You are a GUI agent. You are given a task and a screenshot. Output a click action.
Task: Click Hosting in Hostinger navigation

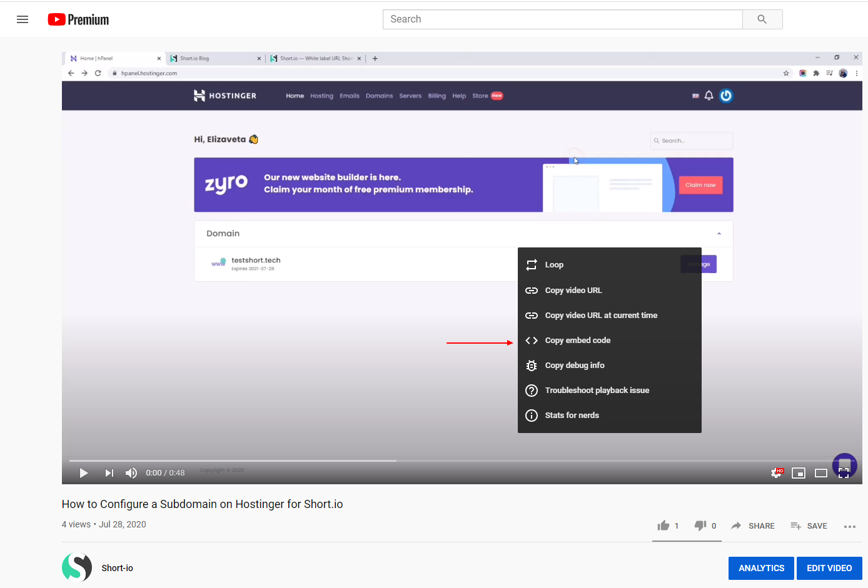point(322,96)
